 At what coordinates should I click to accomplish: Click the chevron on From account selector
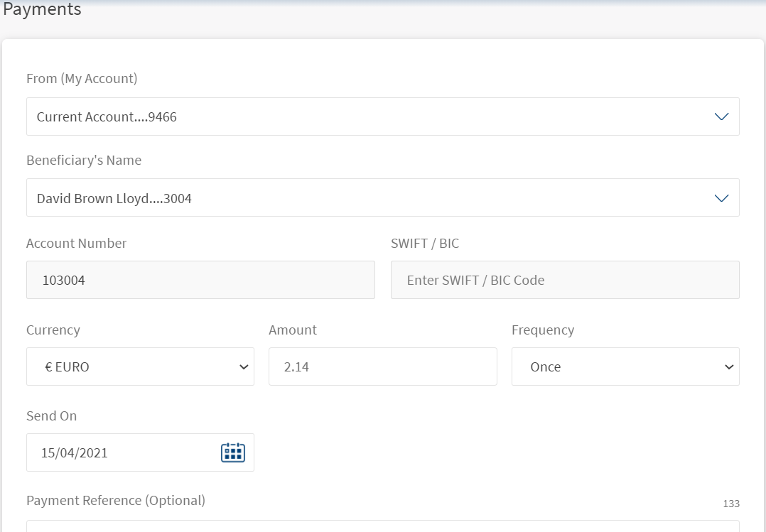coord(721,116)
